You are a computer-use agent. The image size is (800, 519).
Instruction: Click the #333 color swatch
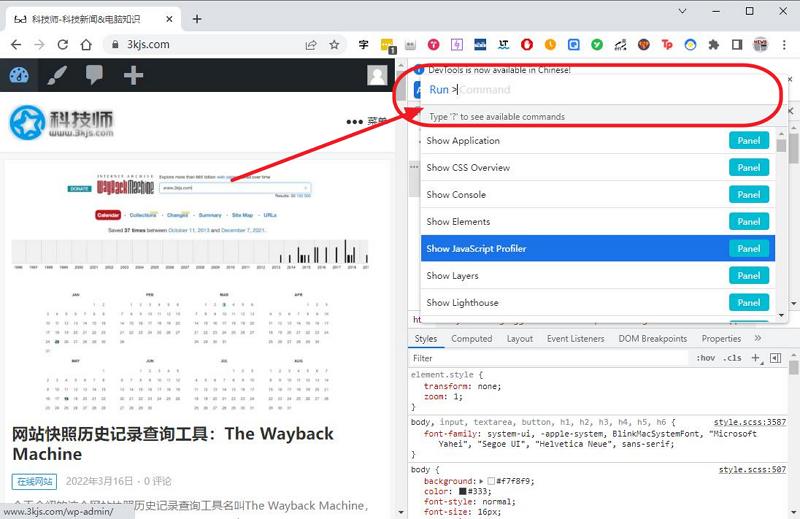(463, 491)
